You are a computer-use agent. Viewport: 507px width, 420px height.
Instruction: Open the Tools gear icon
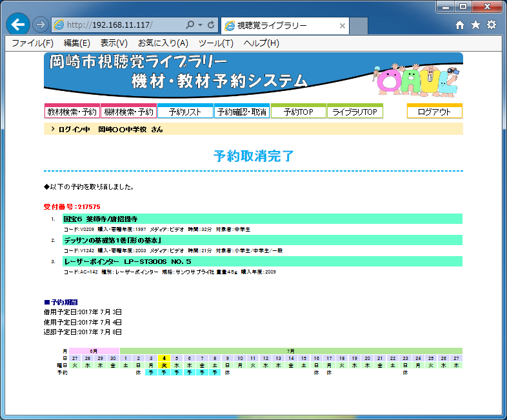click(492, 25)
